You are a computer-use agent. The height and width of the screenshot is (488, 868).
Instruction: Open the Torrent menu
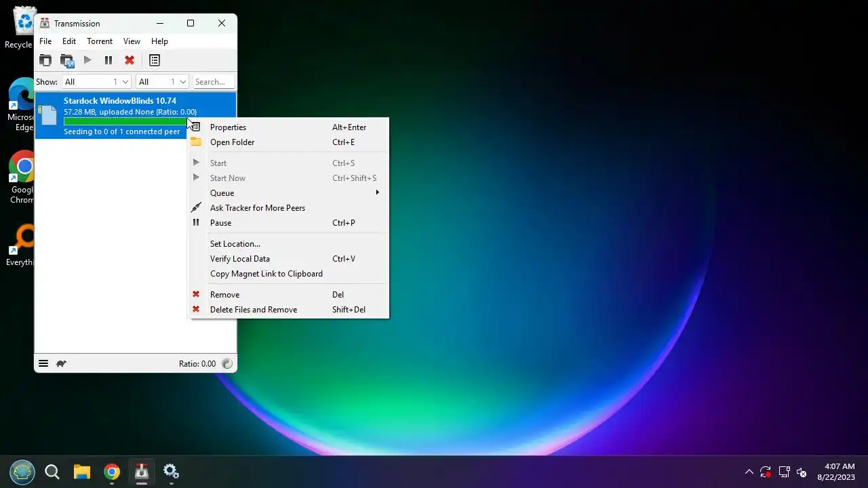click(100, 41)
